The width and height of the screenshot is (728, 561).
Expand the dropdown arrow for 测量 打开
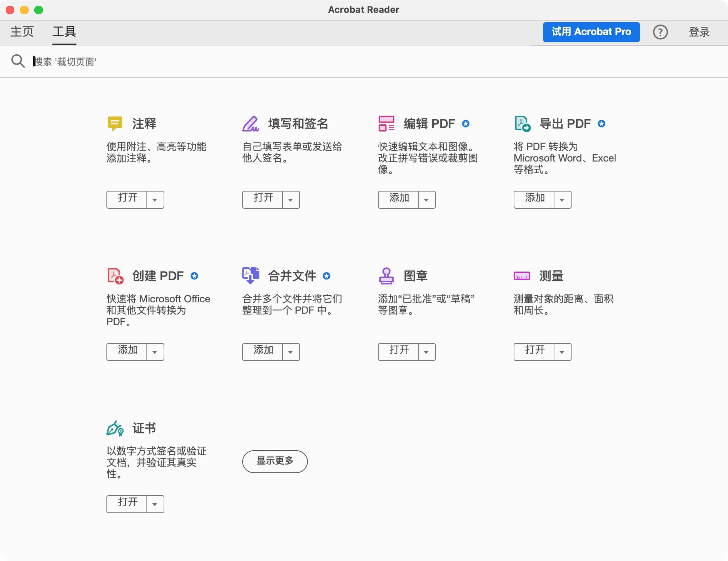(x=562, y=352)
